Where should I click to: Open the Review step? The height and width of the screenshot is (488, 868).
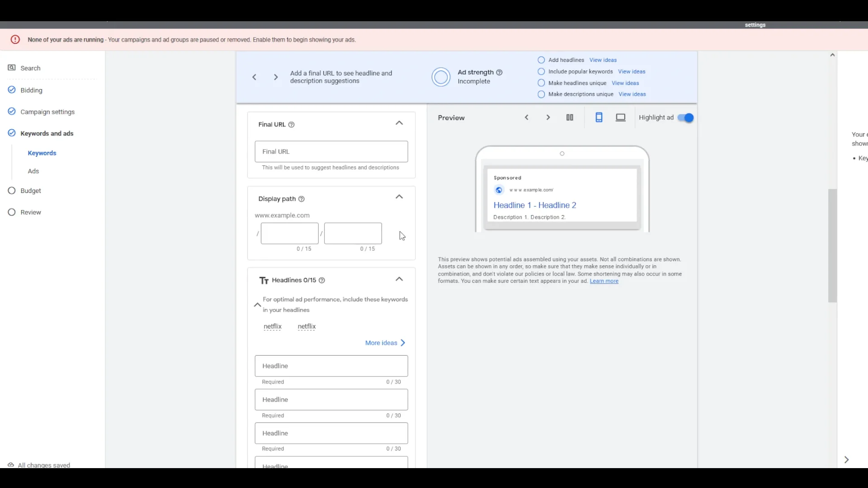pyautogui.click(x=31, y=212)
